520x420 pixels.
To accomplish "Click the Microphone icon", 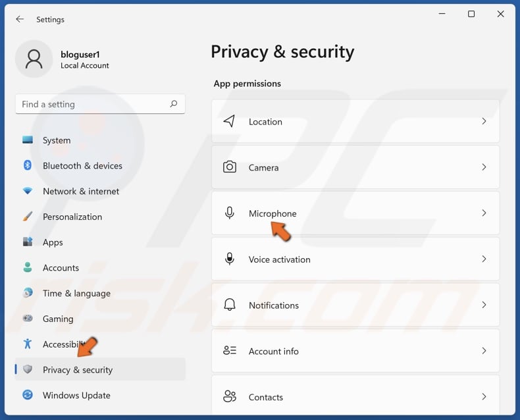I will [230, 213].
